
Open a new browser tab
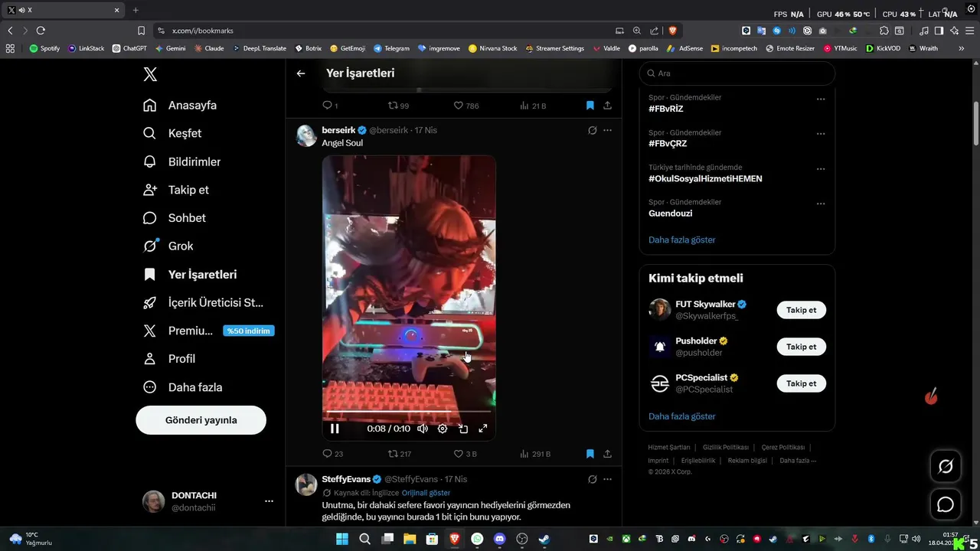[136, 10]
